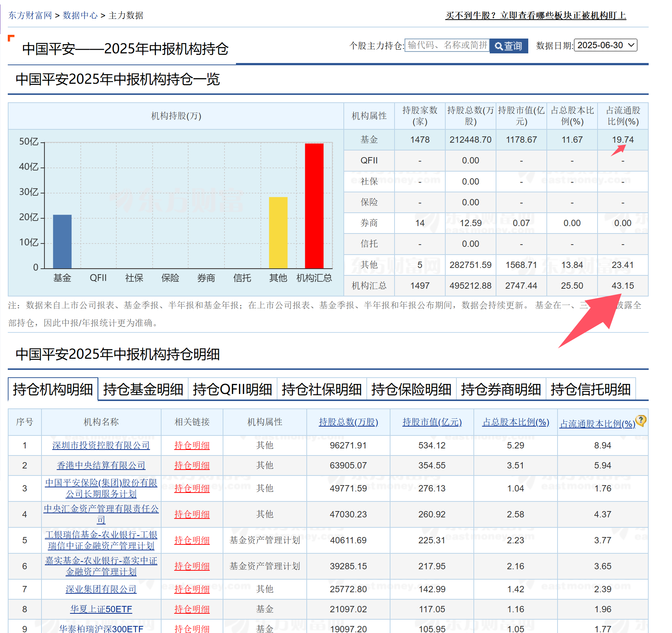Image resolution: width=672 pixels, height=633 pixels.
Task: Click 持仓明细 link for 嘉实基金 row
Action: pos(192,566)
